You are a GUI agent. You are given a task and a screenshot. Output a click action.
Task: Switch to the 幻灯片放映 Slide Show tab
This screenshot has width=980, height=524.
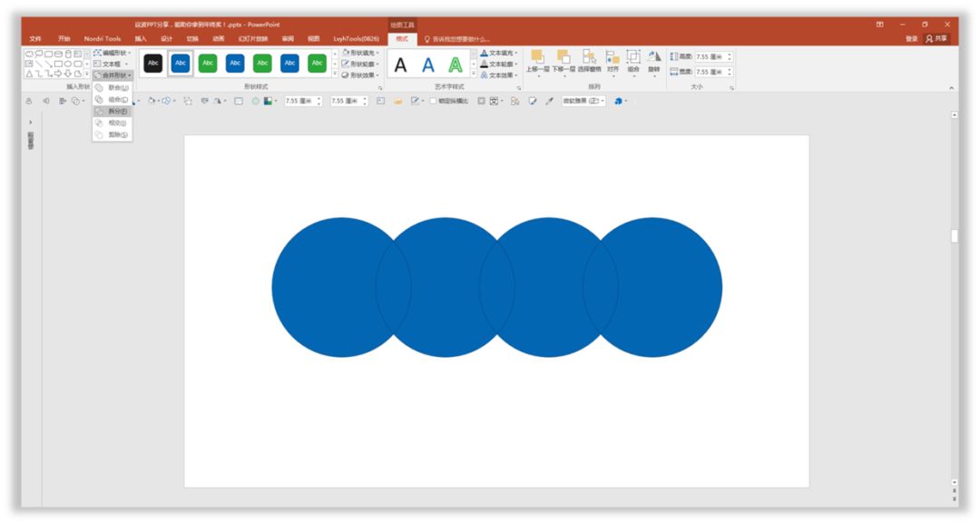(x=252, y=39)
